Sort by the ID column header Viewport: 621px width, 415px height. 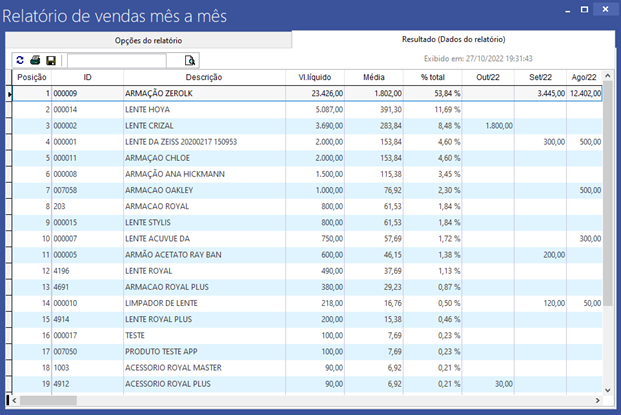point(88,77)
